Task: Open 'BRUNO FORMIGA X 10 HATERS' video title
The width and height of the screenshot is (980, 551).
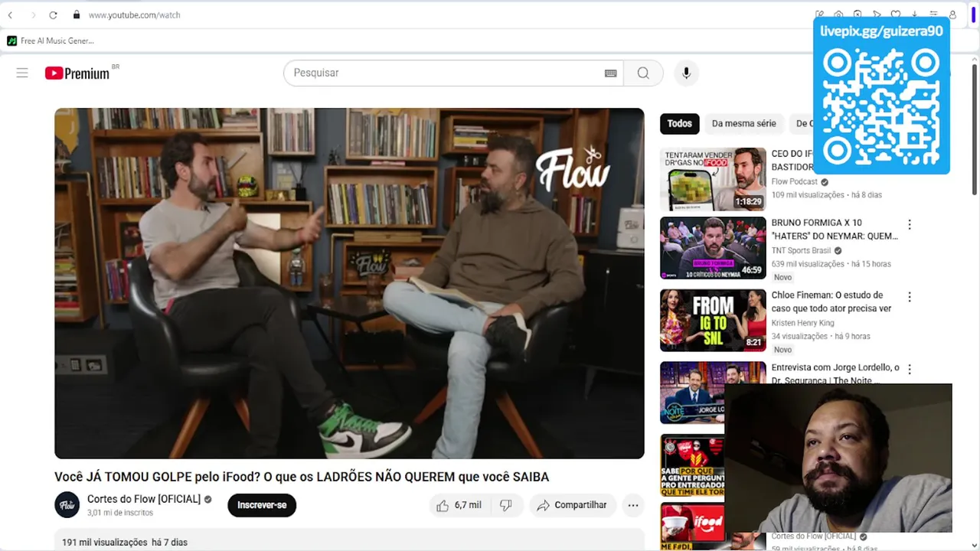Action: point(835,230)
